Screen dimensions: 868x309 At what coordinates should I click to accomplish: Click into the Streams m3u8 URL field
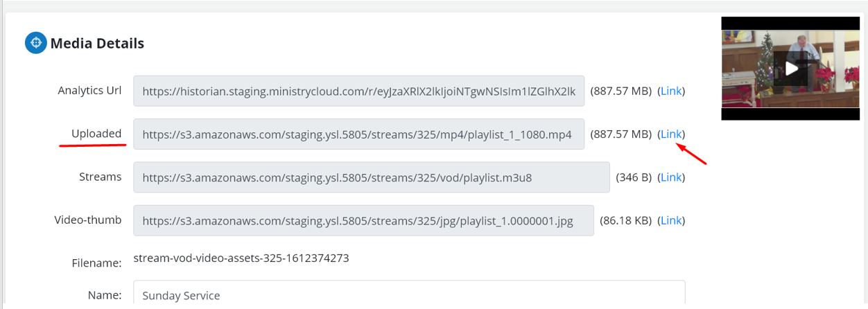click(x=371, y=177)
